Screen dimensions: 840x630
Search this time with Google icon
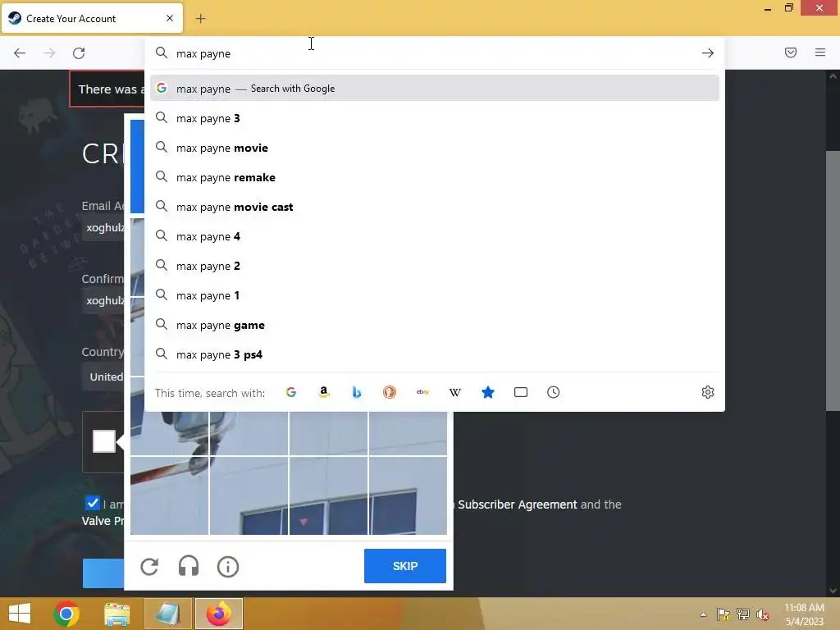(x=291, y=392)
